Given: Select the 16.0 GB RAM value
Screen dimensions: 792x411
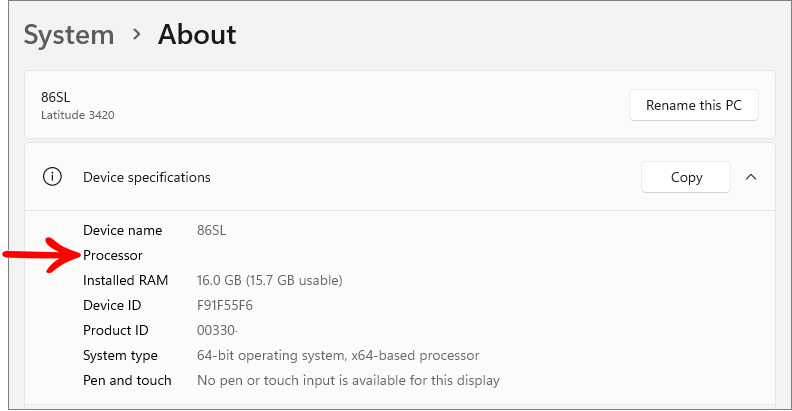Looking at the screenshot, I should click(x=270, y=280).
